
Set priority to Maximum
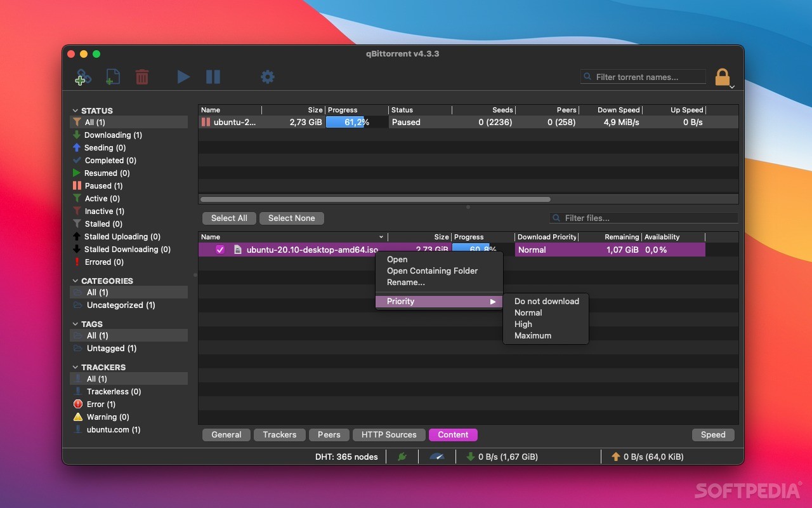coord(546,335)
